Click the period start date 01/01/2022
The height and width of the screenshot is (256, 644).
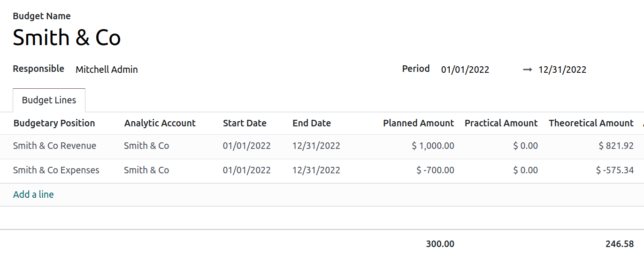465,70
